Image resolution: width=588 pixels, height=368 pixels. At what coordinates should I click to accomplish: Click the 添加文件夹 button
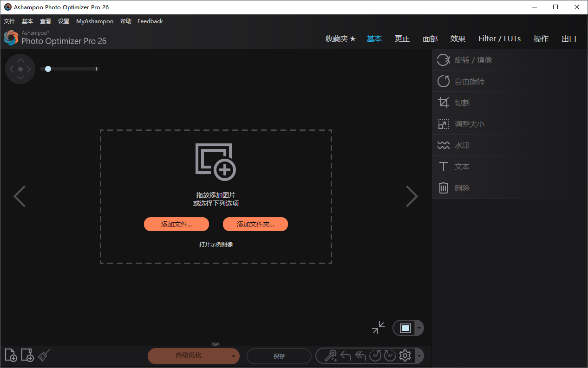pyautogui.click(x=255, y=224)
